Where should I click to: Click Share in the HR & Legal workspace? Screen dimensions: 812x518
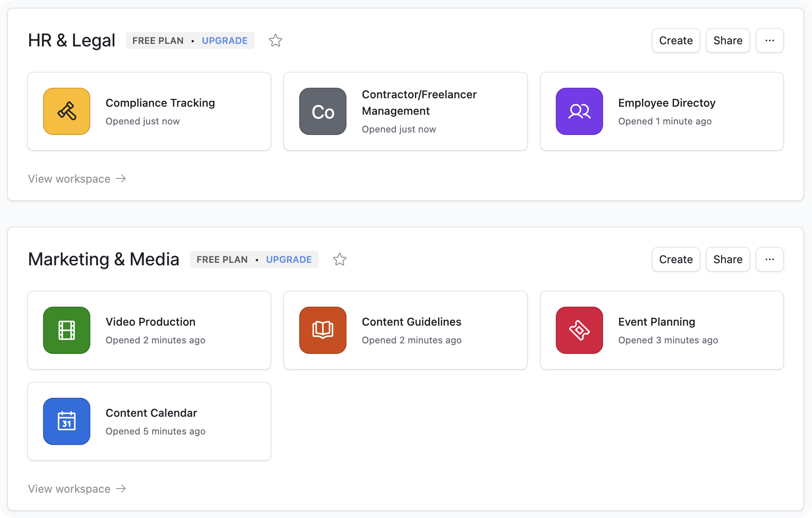click(x=728, y=40)
